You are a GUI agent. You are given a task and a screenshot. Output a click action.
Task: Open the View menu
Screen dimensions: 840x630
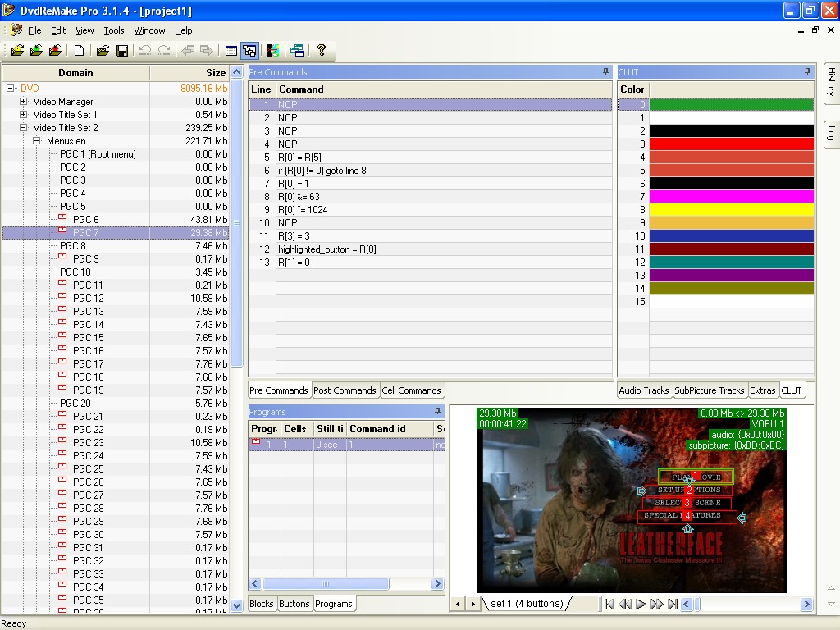click(x=84, y=30)
